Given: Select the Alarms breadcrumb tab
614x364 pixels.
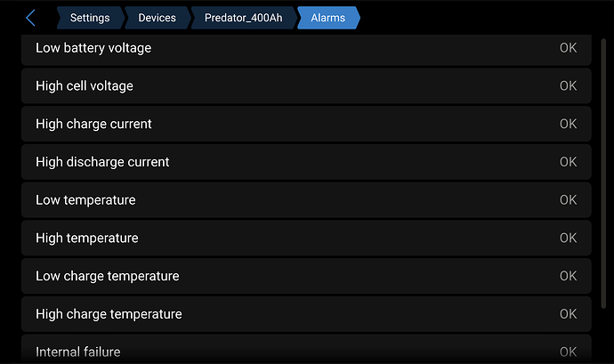Looking at the screenshot, I should [x=327, y=18].
